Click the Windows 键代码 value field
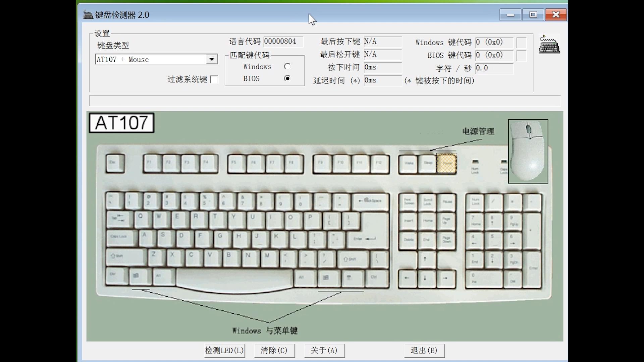Viewport: 644px width, 362px height. [494, 43]
